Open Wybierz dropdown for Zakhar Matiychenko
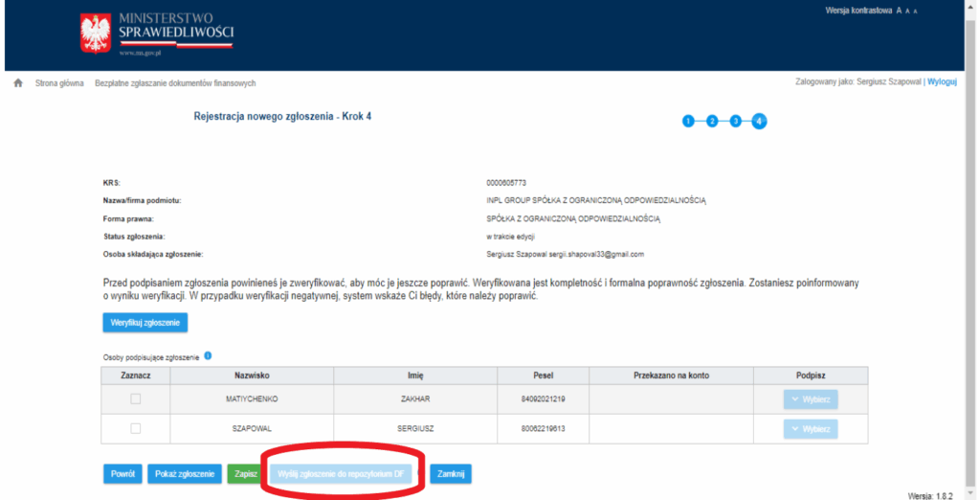Viewport: 980px width, 500px height. [x=810, y=398]
